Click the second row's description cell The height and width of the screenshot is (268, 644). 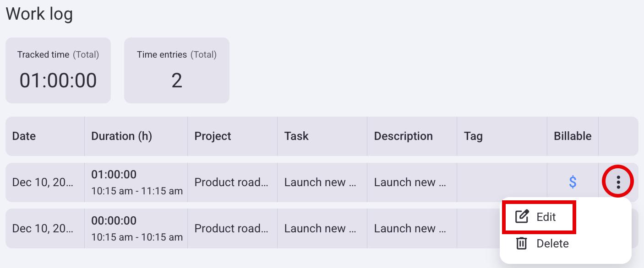tap(410, 228)
